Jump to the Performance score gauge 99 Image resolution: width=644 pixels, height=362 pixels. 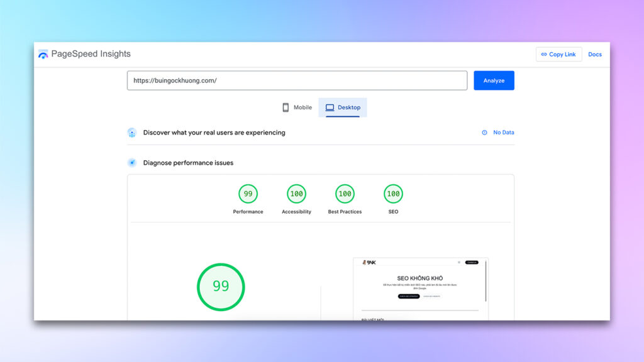(248, 194)
